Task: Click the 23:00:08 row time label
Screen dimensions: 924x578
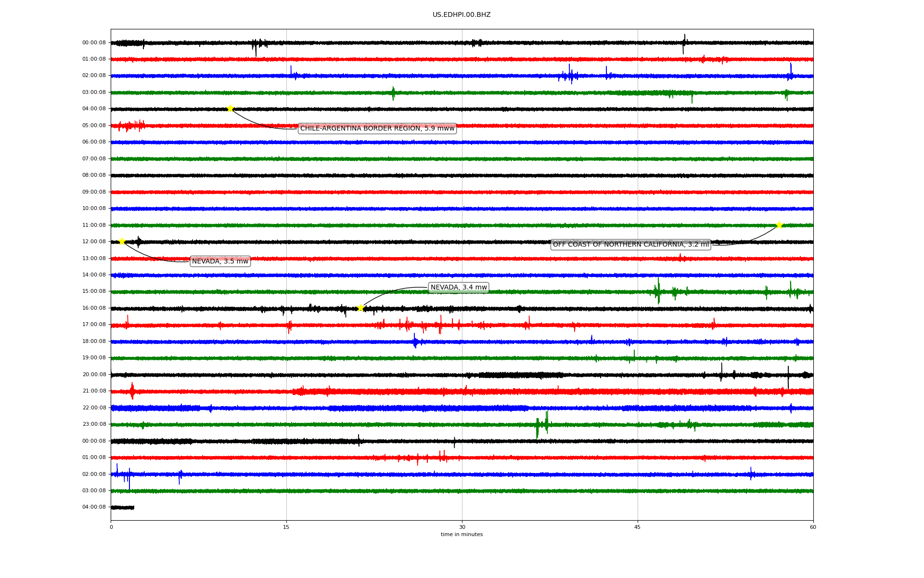Action: [94, 424]
